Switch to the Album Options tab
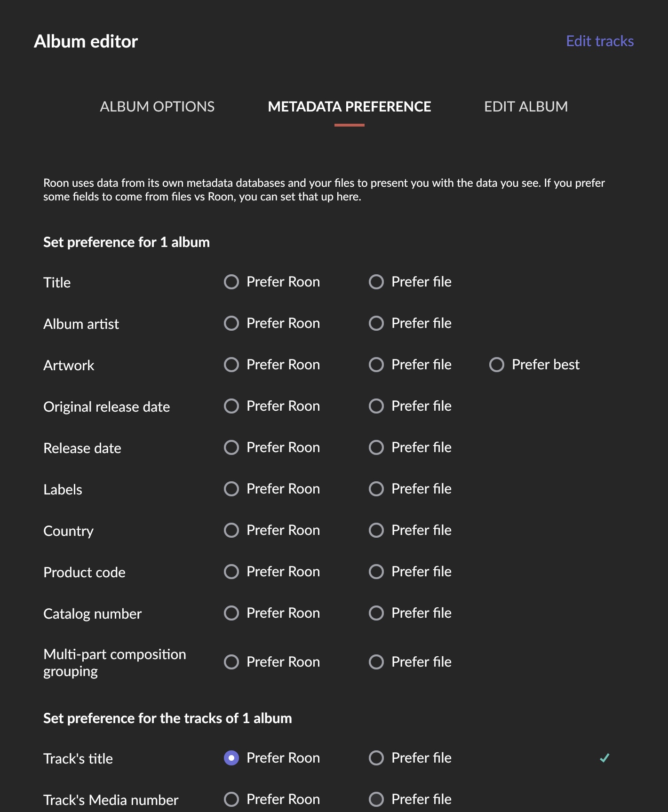This screenshot has width=668, height=812. (x=157, y=107)
